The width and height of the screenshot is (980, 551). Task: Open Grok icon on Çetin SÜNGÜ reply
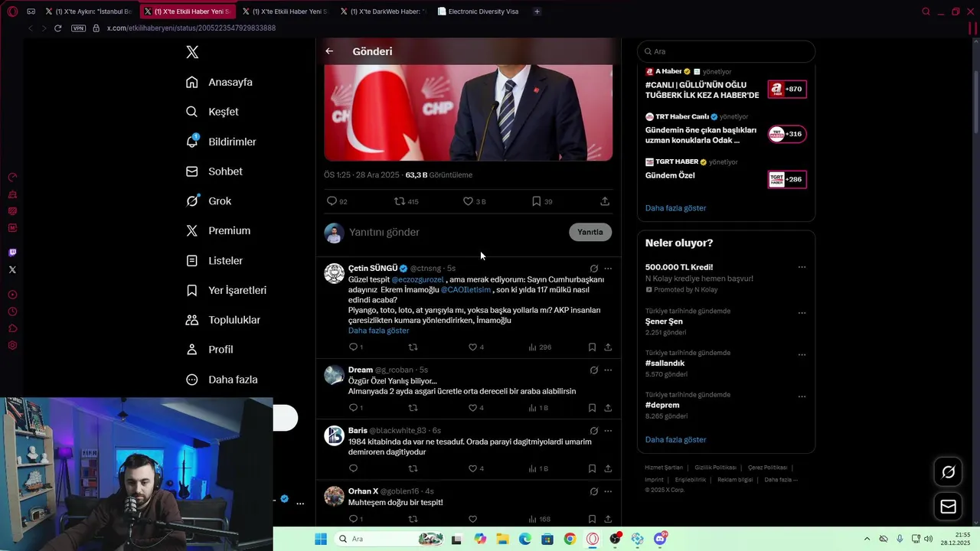pyautogui.click(x=593, y=269)
